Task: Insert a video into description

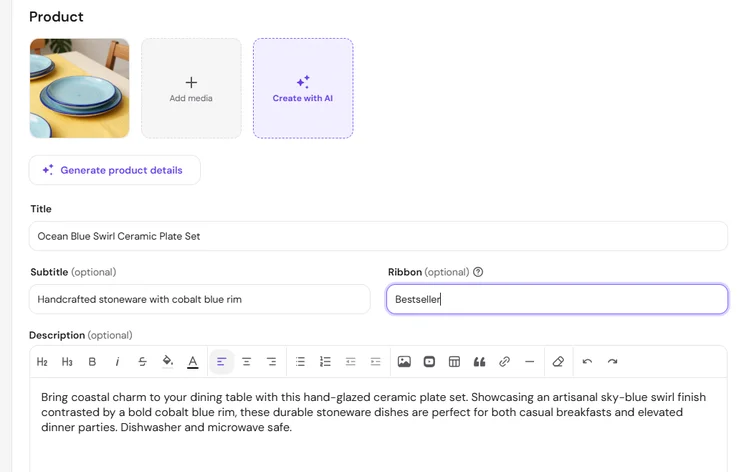Action: click(x=429, y=362)
